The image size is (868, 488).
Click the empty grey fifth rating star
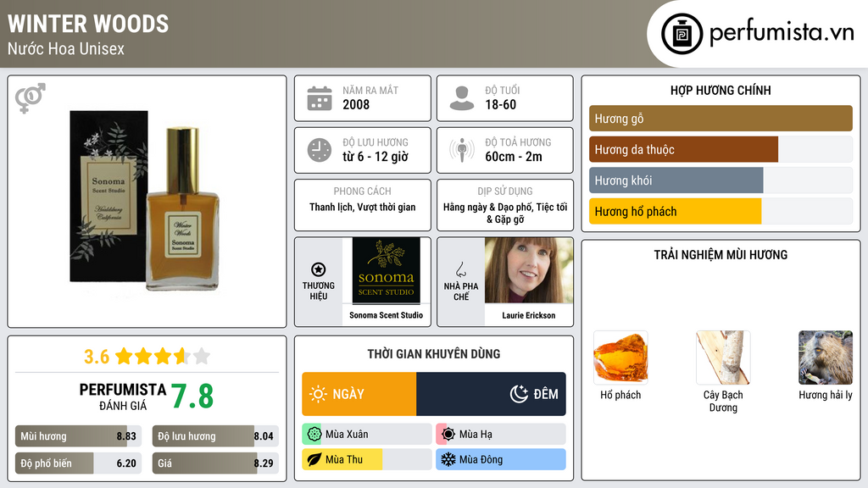(202, 356)
